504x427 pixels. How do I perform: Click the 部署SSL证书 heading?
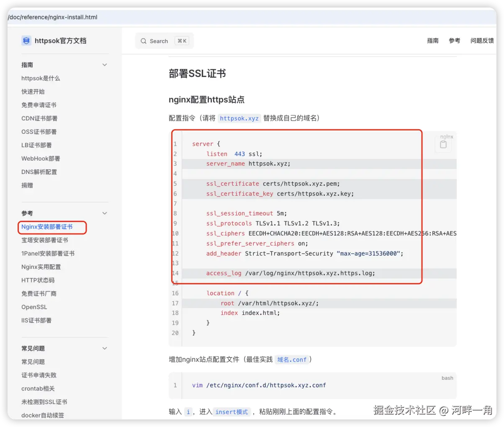coord(197,74)
